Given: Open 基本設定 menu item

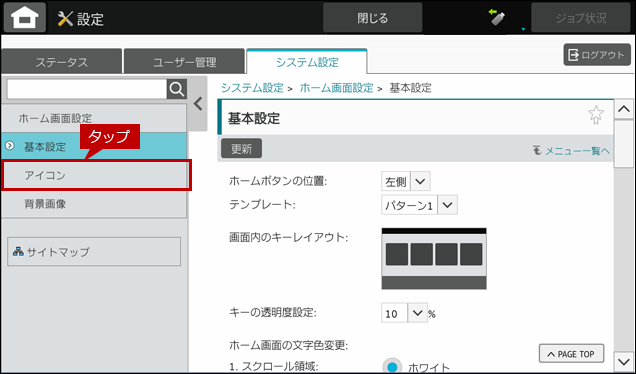Looking at the screenshot, I should (94, 146).
